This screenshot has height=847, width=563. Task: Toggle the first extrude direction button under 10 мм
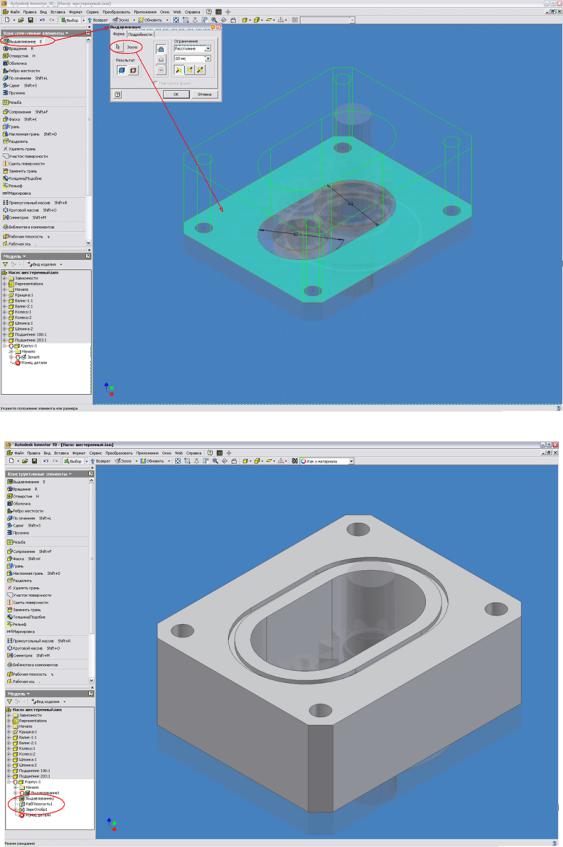tap(179, 70)
